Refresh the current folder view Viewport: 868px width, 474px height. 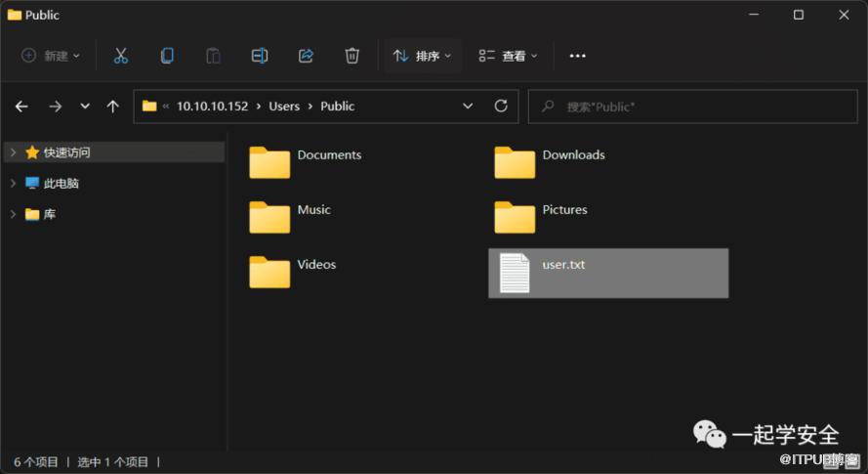(501, 106)
